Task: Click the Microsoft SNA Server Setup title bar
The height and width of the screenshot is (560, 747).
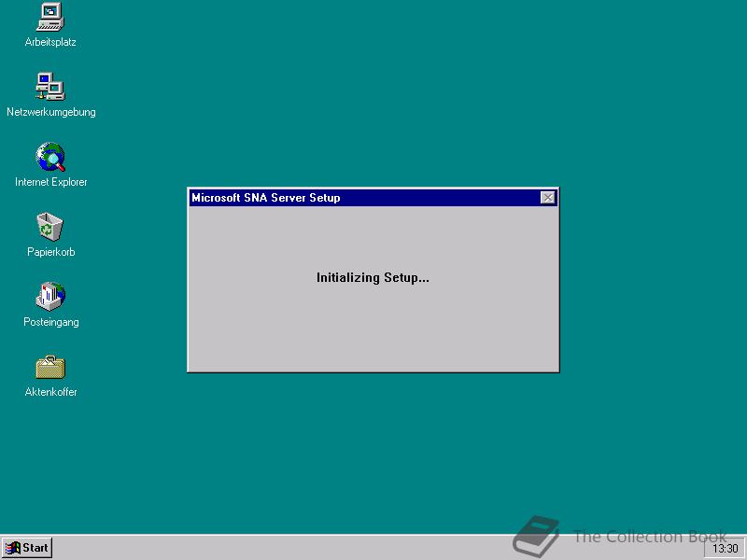Action: tap(373, 198)
